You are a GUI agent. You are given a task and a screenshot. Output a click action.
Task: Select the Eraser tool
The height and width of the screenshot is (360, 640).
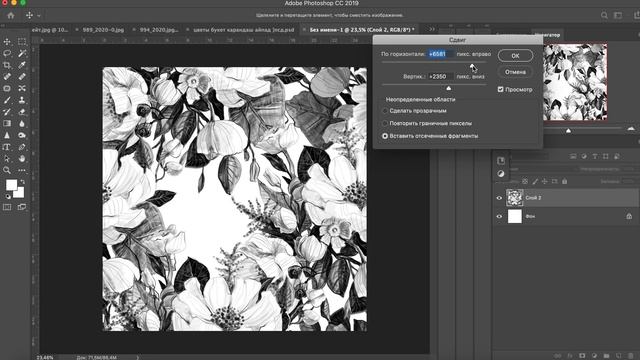click(22, 112)
